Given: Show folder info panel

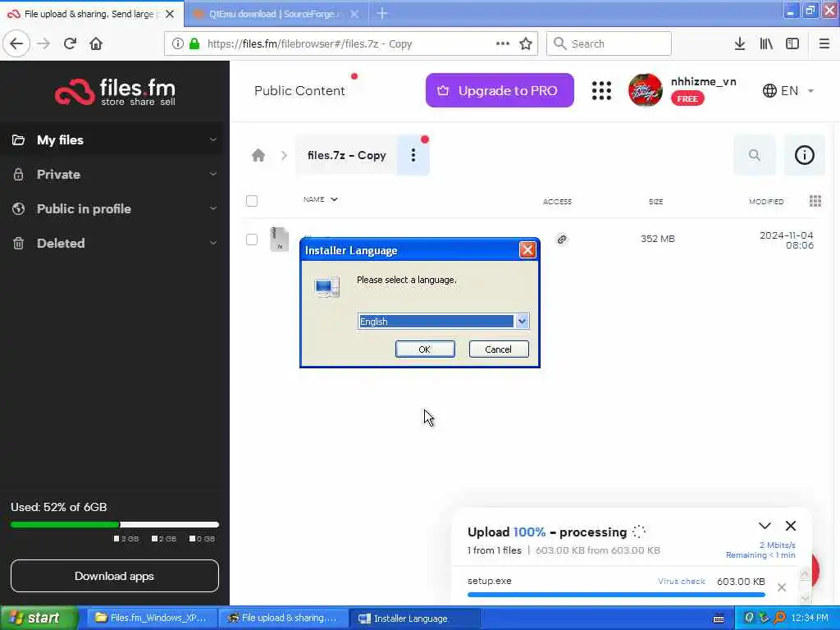Looking at the screenshot, I should 804,155.
